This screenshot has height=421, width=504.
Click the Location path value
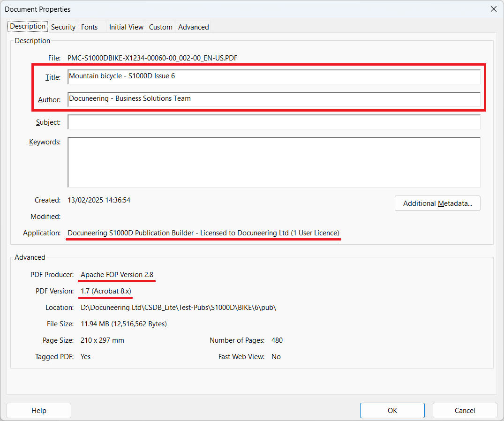point(179,308)
